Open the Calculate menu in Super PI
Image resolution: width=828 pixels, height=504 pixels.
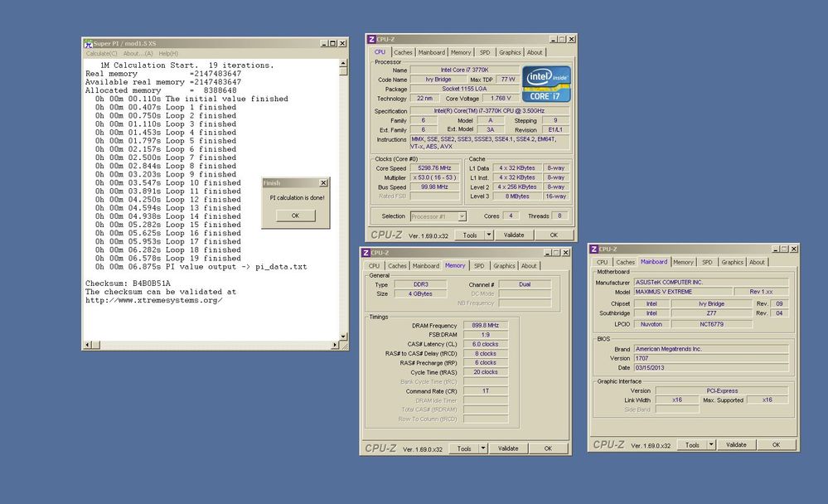tap(101, 53)
